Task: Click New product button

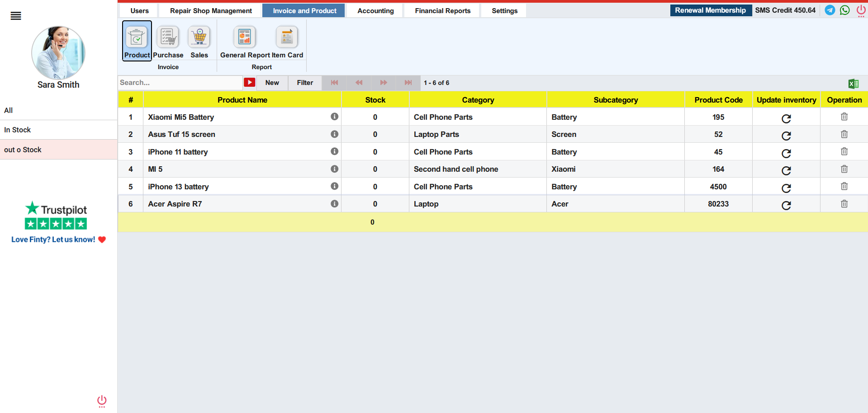Action: [x=272, y=83]
